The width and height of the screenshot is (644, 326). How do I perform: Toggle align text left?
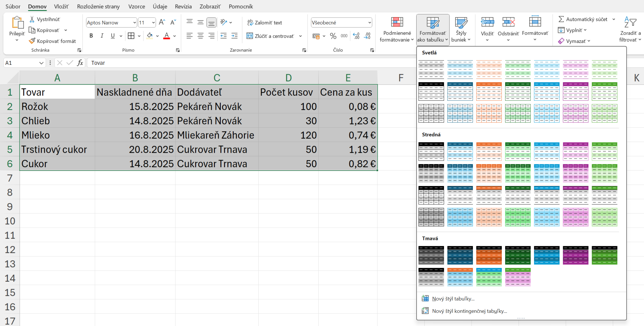pyautogui.click(x=190, y=36)
